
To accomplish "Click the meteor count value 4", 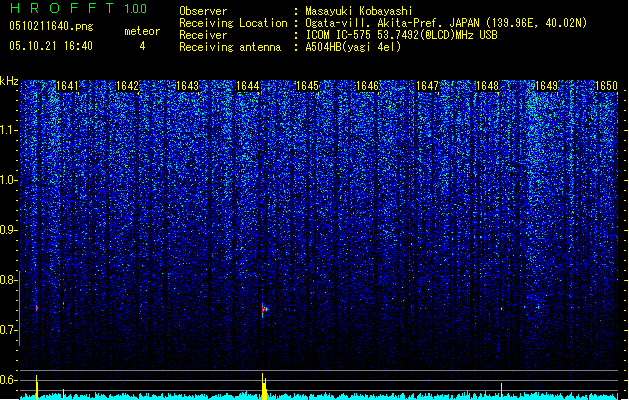I will point(142,46).
